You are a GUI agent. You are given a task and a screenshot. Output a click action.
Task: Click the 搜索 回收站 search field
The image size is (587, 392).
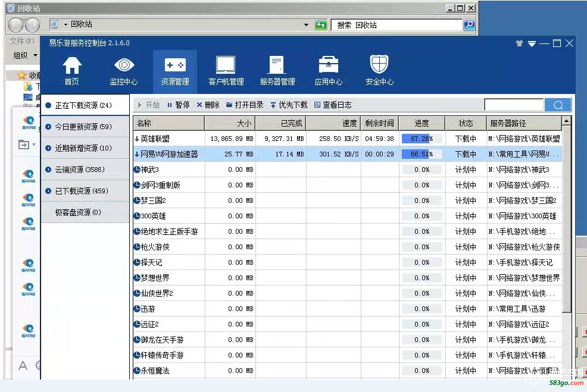398,25
